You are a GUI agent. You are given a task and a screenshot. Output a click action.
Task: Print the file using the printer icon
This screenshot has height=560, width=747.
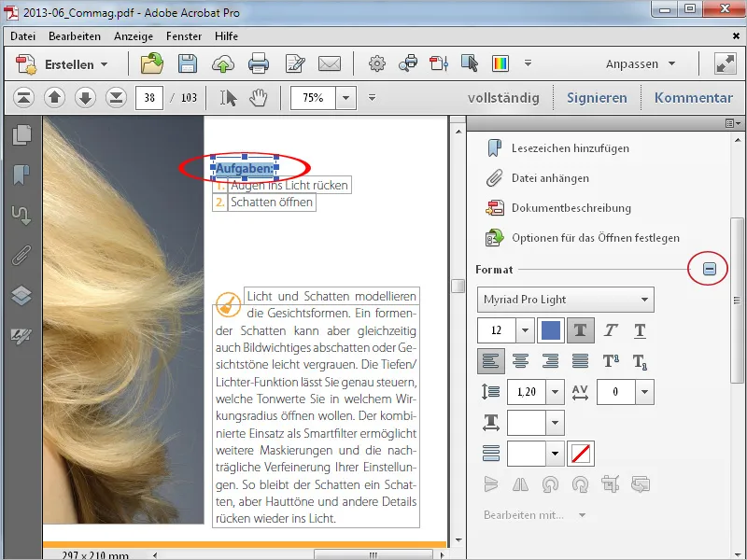click(x=259, y=63)
